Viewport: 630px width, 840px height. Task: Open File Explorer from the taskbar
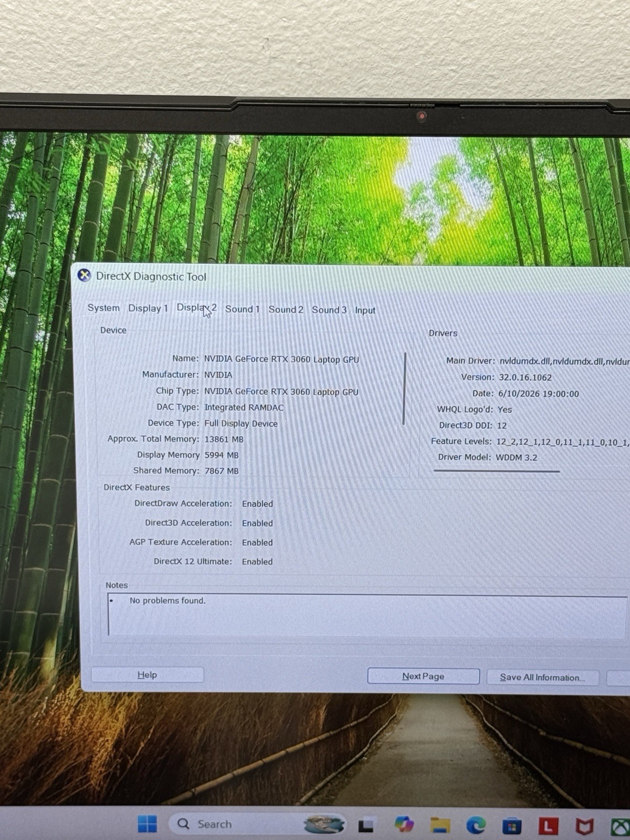440,825
